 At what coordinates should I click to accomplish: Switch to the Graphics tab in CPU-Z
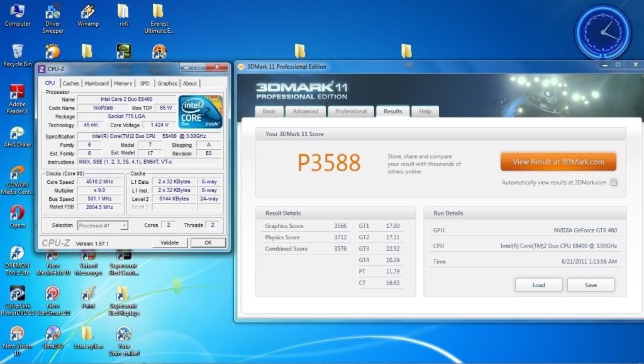click(x=167, y=83)
